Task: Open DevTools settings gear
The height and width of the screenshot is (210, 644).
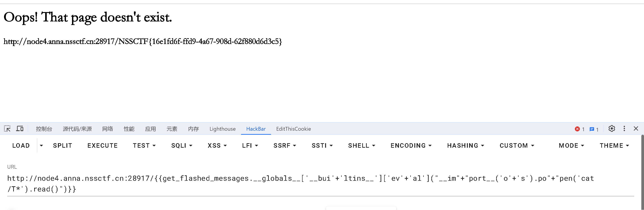Action: pyautogui.click(x=612, y=129)
